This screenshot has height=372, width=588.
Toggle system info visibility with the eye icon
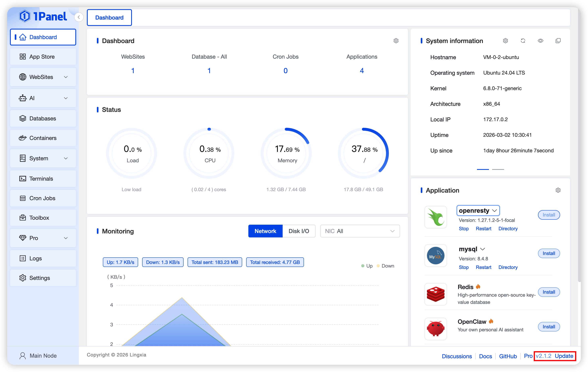[x=540, y=41]
